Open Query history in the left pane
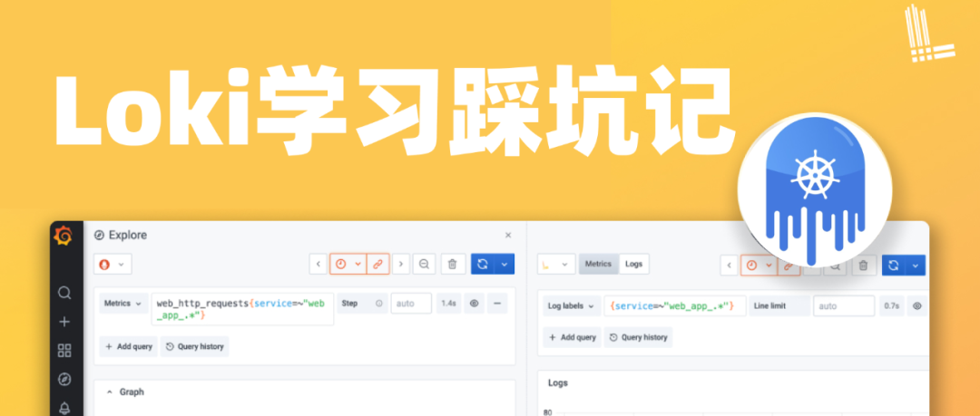Image resolution: width=980 pixels, height=416 pixels. [194, 346]
